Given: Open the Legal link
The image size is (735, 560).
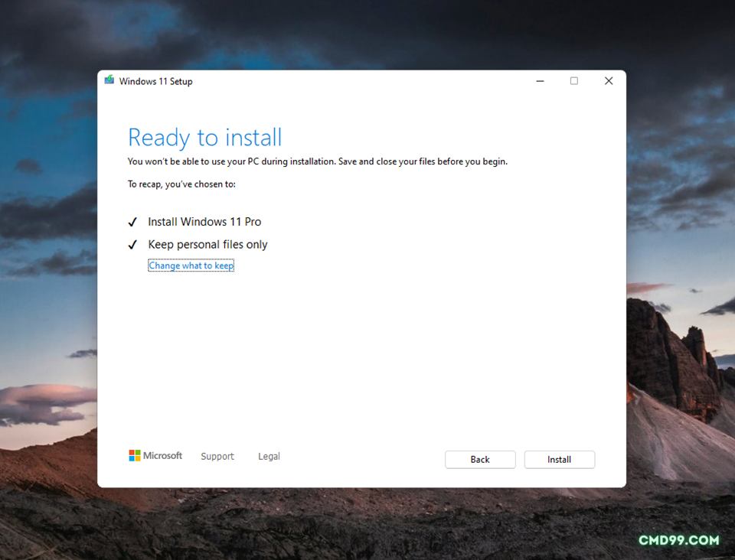Looking at the screenshot, I should (269, 456).
